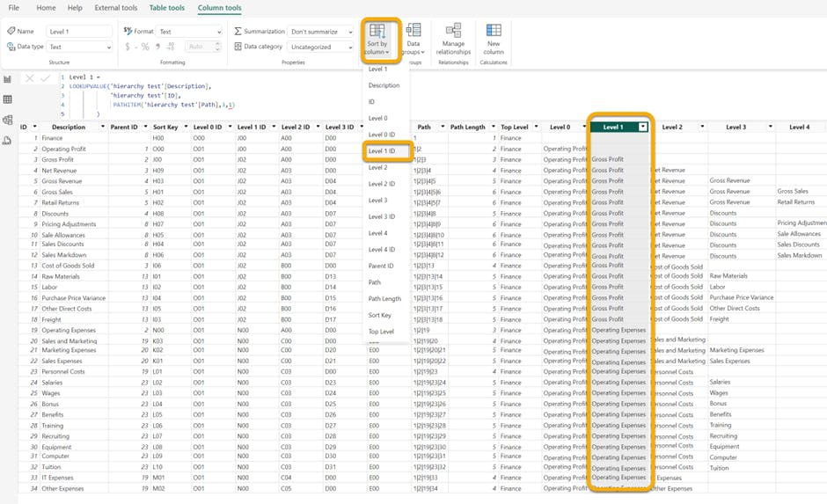
Task: Switch to the Table tools tab
Action: (166, 8)
